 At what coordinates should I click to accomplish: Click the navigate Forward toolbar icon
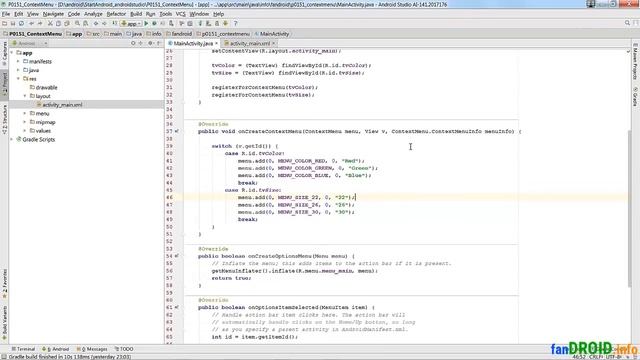tap(104, 24)
